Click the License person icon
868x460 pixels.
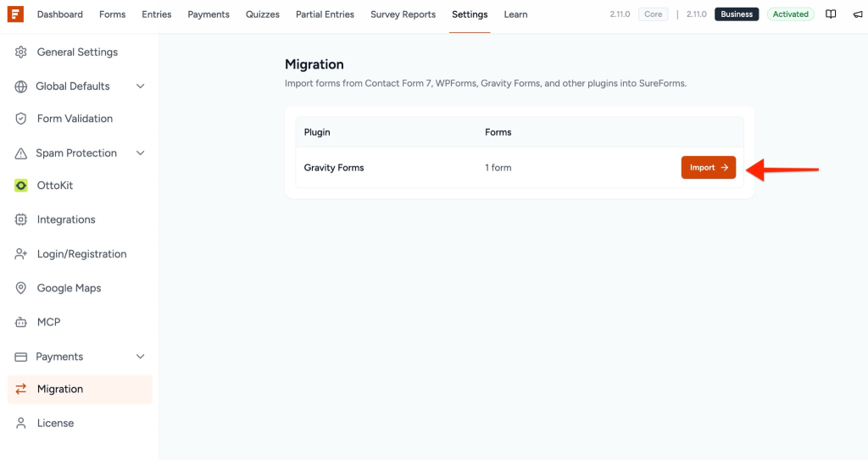click(21, 423)
